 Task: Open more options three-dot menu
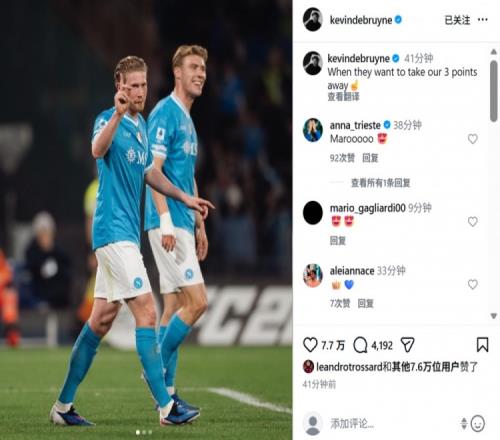click(x=482, y=20)
